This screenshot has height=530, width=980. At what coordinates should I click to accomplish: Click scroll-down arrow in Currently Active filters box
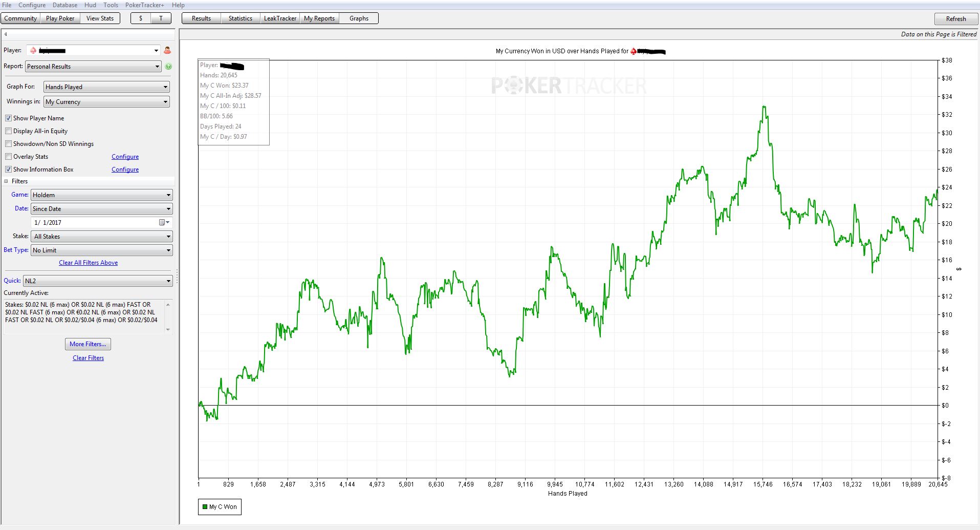pos(168,330)
